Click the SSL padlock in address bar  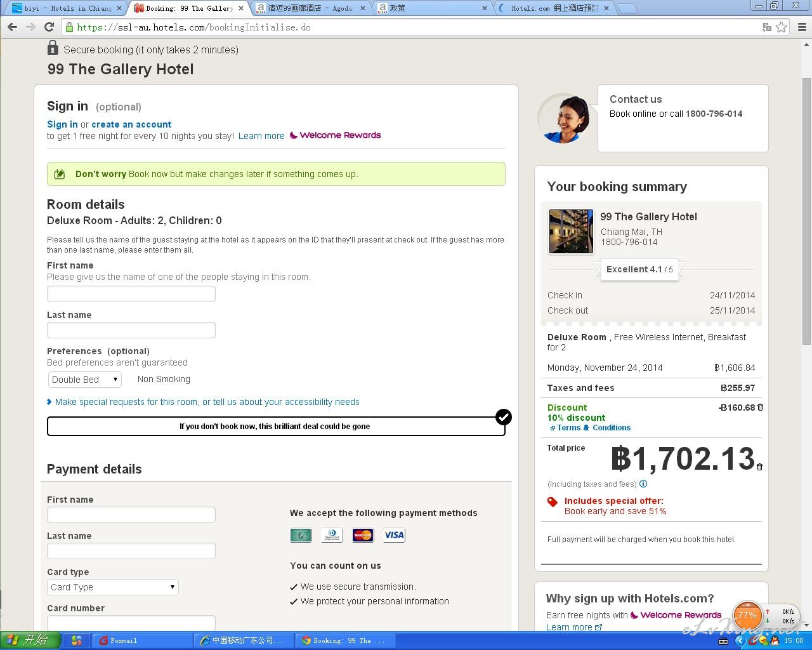69,27
